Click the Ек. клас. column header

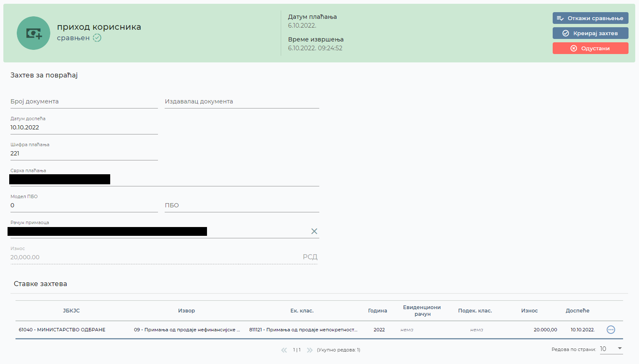click(x=302, y=311)
